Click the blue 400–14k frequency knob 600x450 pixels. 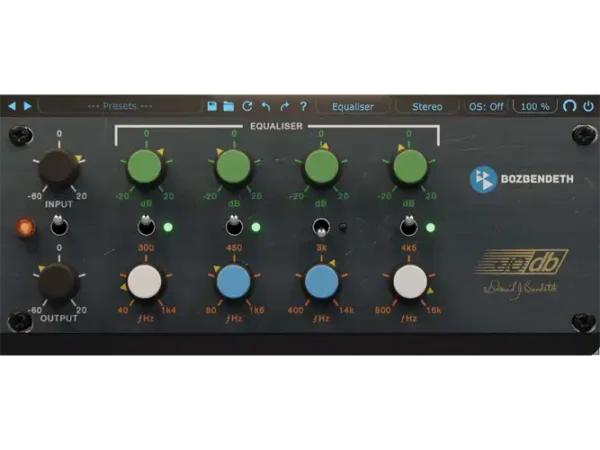[x=321, y=282]
